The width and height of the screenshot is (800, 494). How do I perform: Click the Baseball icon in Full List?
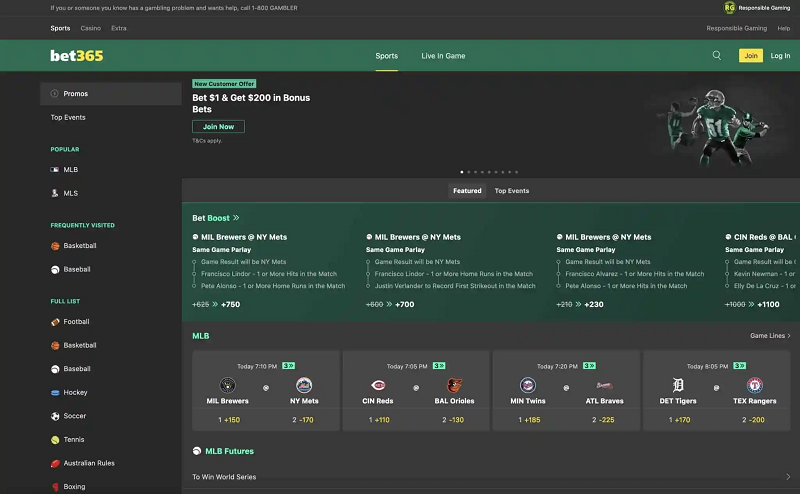(x=55, y=369)
